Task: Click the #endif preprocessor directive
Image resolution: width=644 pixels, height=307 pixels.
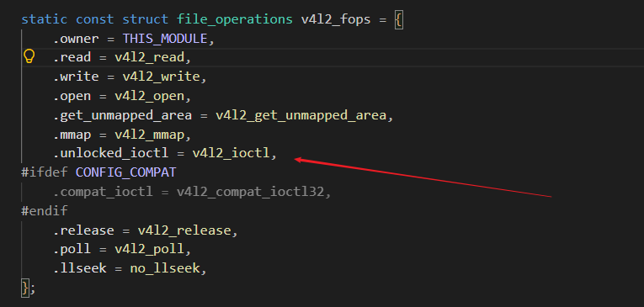Action: 45,211
